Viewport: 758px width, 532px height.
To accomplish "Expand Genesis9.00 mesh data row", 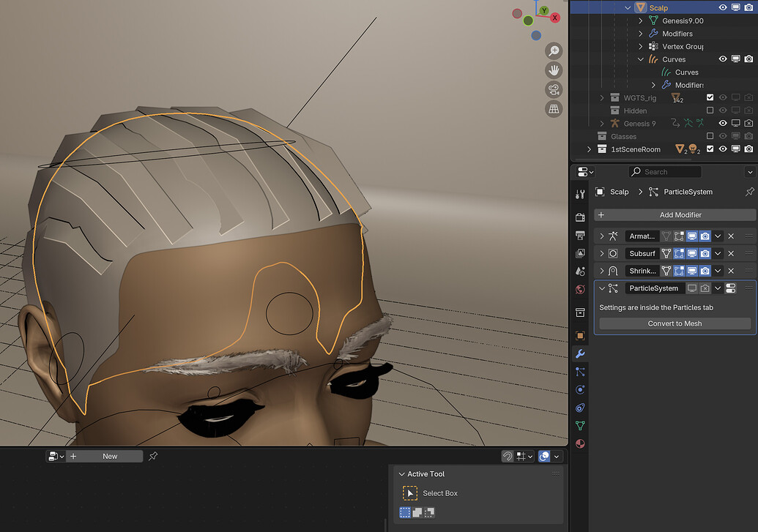I will (641, 20).
